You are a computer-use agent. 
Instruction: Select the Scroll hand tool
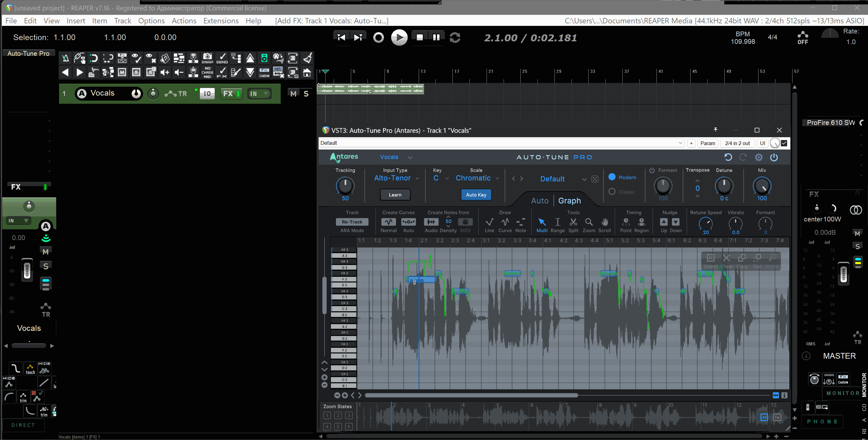[604, 222]
